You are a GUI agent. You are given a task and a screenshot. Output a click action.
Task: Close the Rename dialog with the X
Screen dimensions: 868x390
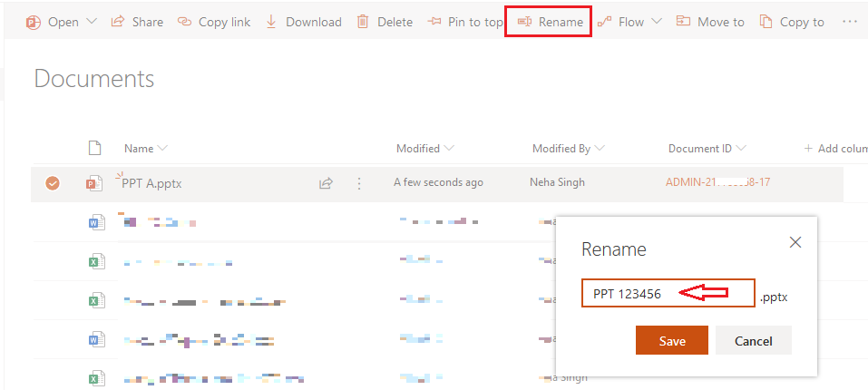point(795,242)
